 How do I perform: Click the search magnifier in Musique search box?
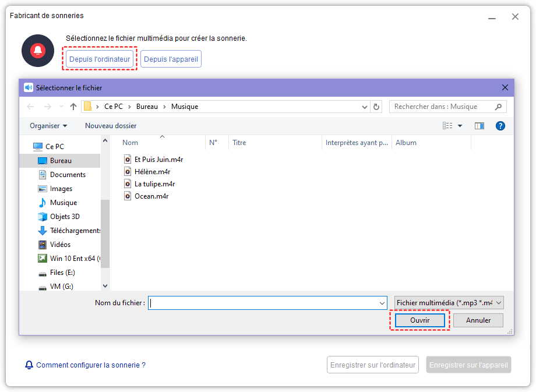(x=498, y=107)
